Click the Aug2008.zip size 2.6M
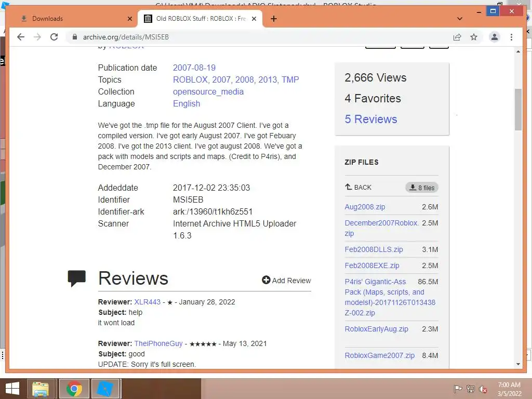The height and width of the screenshot is (399, 532). [x=430, y=207]
